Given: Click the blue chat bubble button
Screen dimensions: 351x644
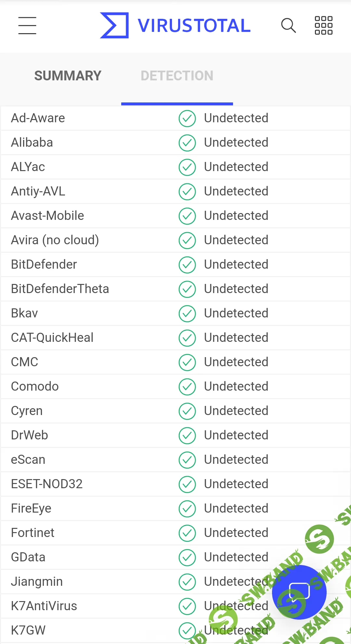Looking at the screenshot, I should pyautogui.click(x=299, y=592).
